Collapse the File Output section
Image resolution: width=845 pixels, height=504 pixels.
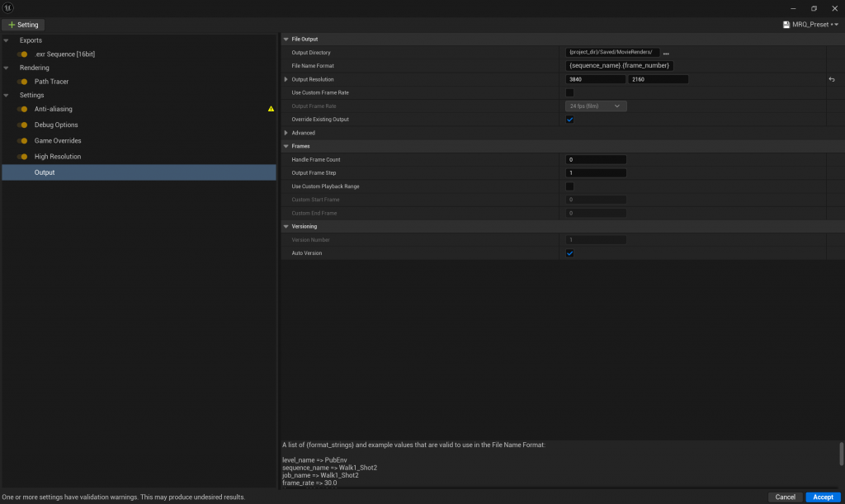(286, 40)
